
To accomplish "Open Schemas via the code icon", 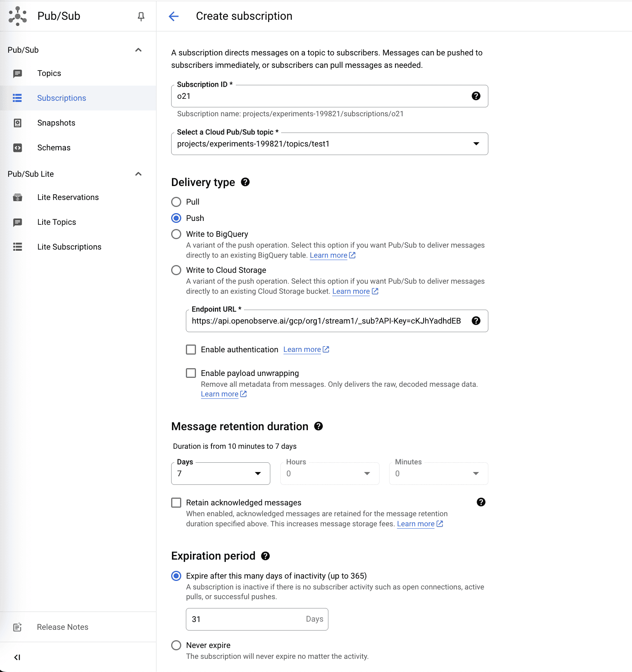I will click(x=18, y=147).
